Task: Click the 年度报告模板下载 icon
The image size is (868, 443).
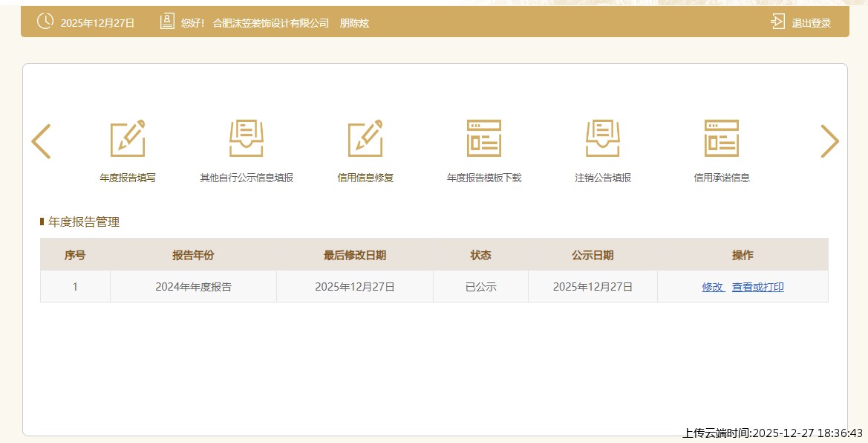Action: coord(484,138)
